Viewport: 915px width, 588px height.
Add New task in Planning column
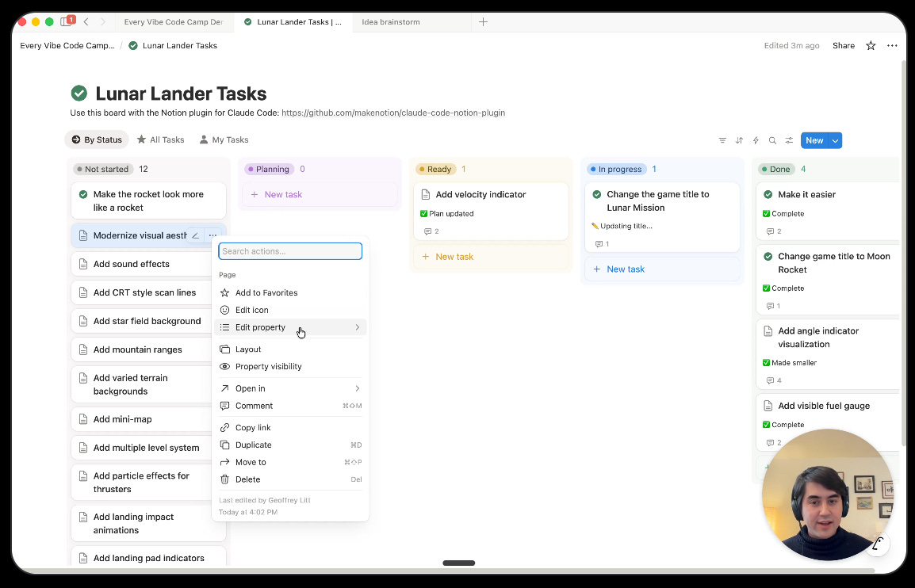click(x=320, y=195)
